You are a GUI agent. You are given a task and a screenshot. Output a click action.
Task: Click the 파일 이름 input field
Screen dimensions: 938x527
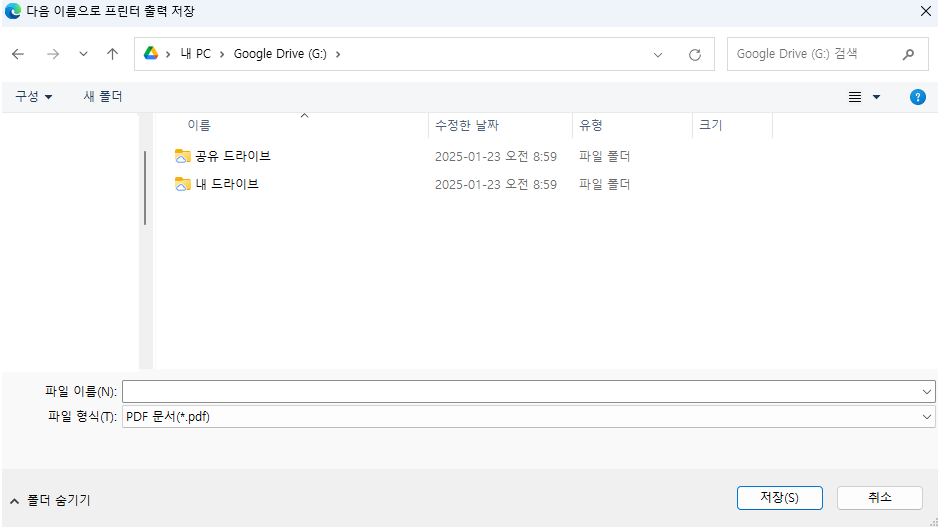point(520,392)
